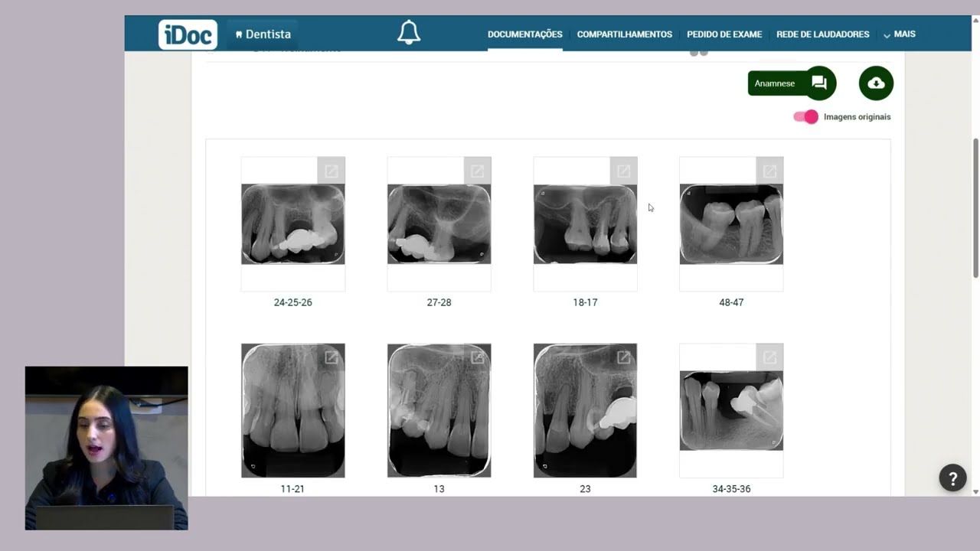Open the help question mark button
980x551 pixels.
coord(953,478)
